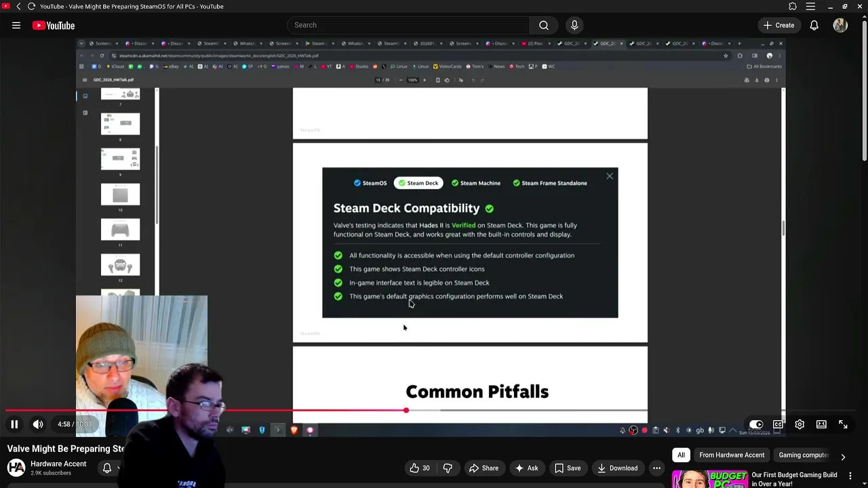Go to the YouTube home logo
The image size is (868, 488).
[54, 25]
